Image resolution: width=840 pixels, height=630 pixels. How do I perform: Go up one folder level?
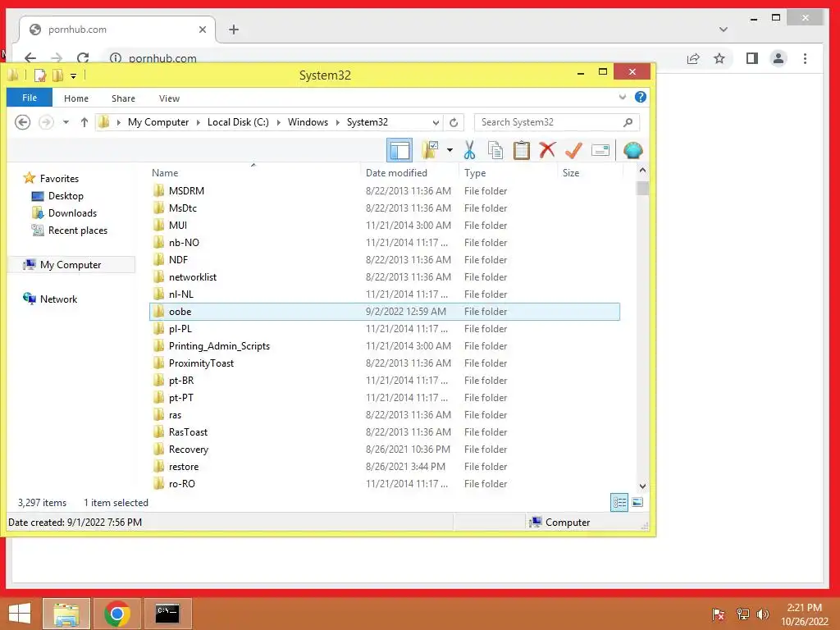click(84, 122)
